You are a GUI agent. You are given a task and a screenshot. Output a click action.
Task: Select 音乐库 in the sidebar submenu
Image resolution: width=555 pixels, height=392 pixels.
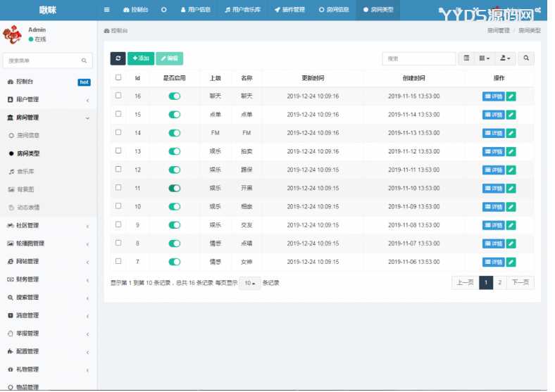(25, 171)
